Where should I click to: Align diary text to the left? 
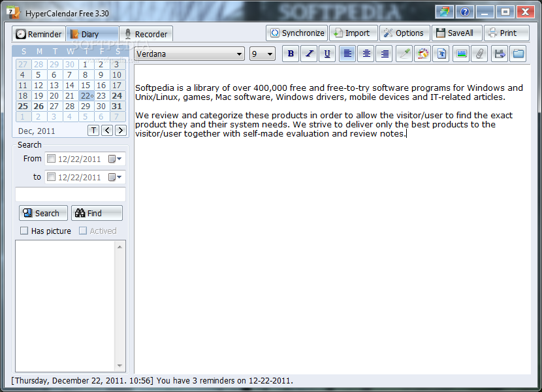[x=347, y=54]
